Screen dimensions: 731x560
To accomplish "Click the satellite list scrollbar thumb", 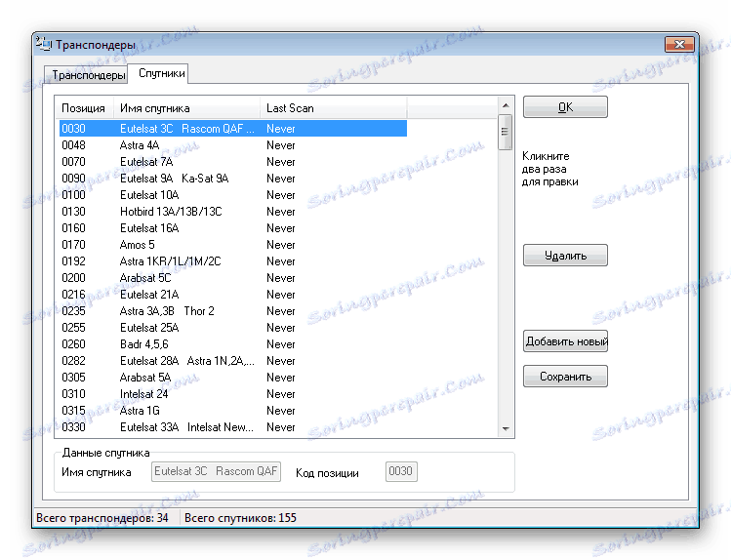I will coord(506,132).
